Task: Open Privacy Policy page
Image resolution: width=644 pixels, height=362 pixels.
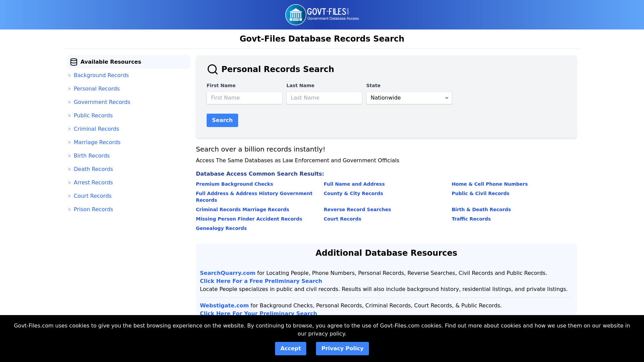Action: click(x=342, y=349)
